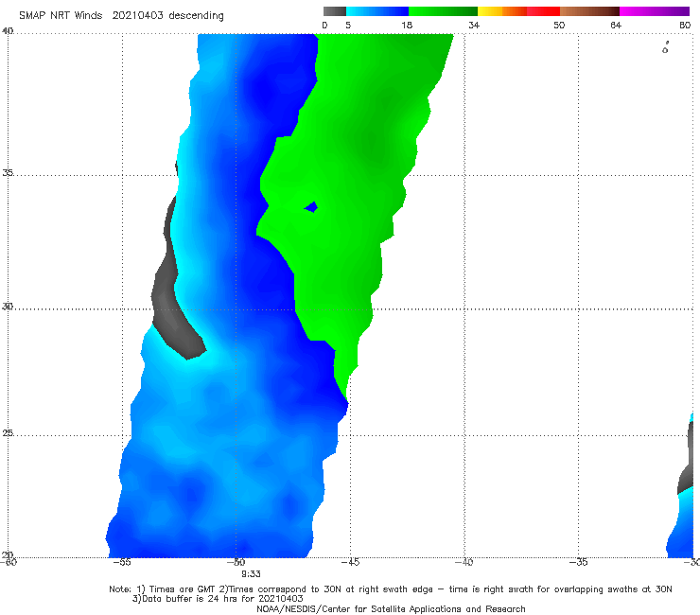Click latitude label '30' on the left axis
Screen dimensions: 700x615
[x=8, y=307]
